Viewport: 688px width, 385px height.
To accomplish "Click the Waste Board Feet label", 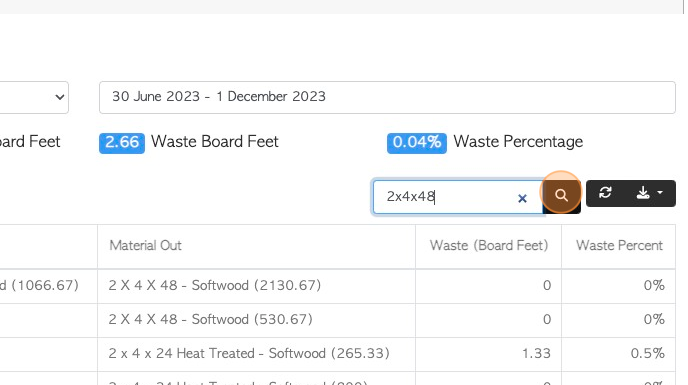I will tap(215, 142).
